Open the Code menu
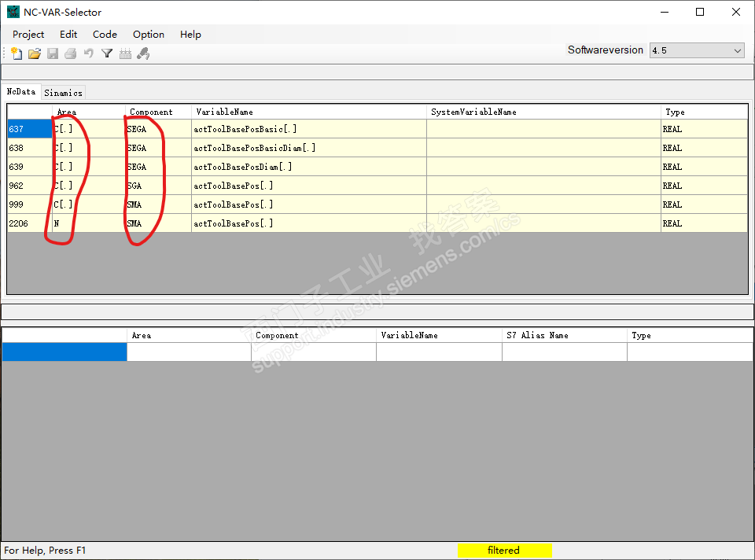 pyautogui.click(x=105, y=34)
